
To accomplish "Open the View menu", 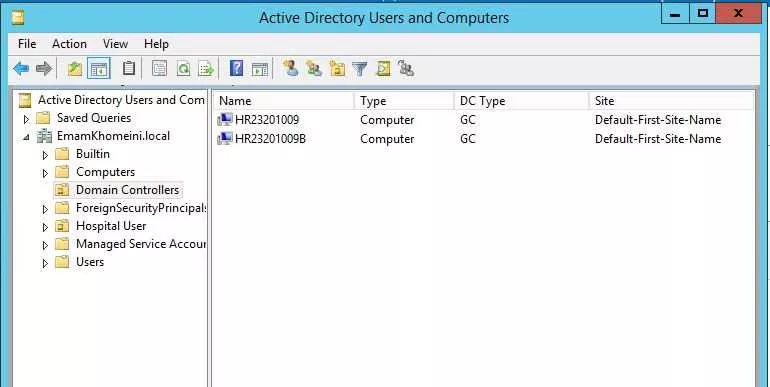I will (115, 44).
